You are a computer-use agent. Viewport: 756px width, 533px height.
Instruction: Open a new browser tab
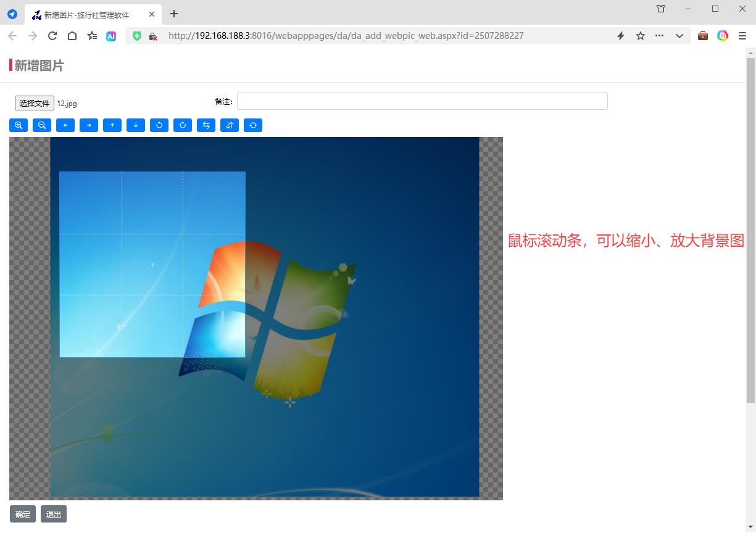174,14
